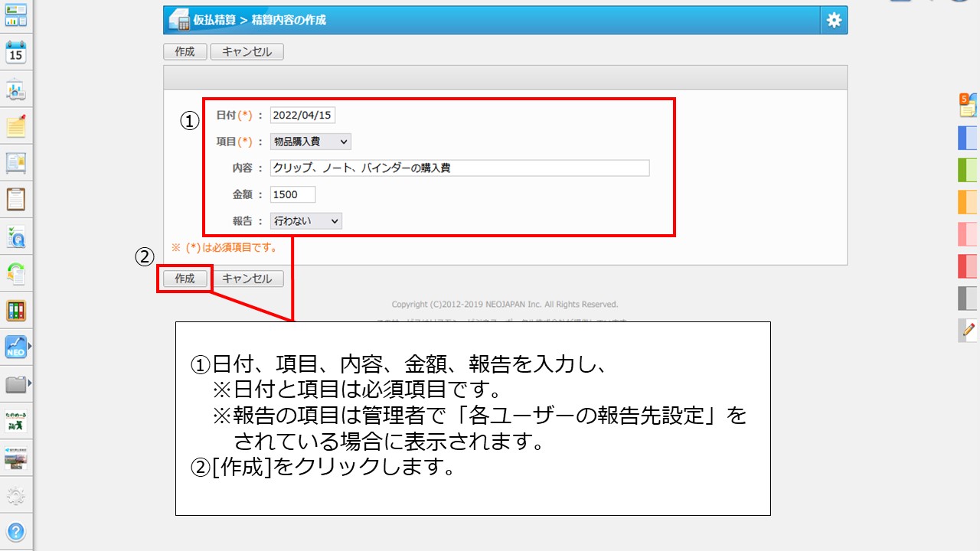Click the 仮払精算 calculator icon in the header
The width and height of the screenshot is (980, 551).
[x=179, y=21]
